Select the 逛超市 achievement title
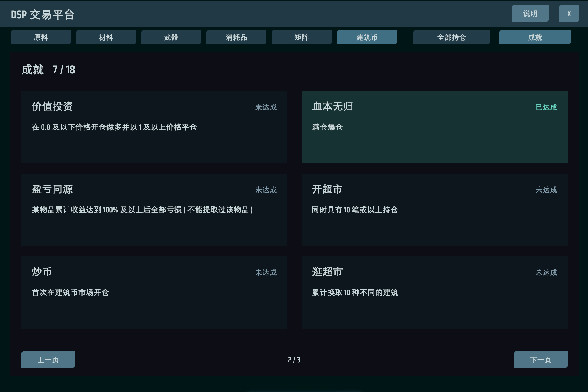Viewport: 588px width, 392px height. (x=327, y=272)
